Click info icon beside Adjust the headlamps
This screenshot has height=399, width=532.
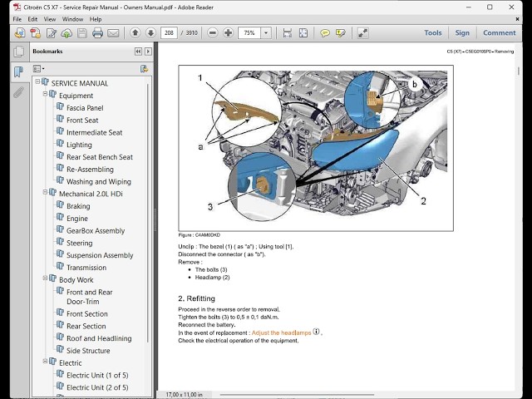(316, 332)
